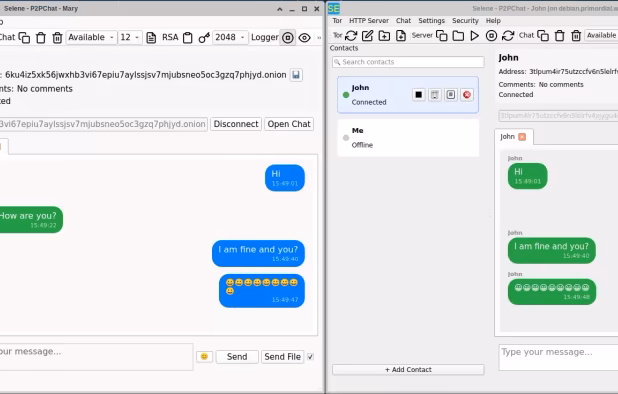Open the Security menu
This screenshot has width=618, height=394.
click(465, 21)
